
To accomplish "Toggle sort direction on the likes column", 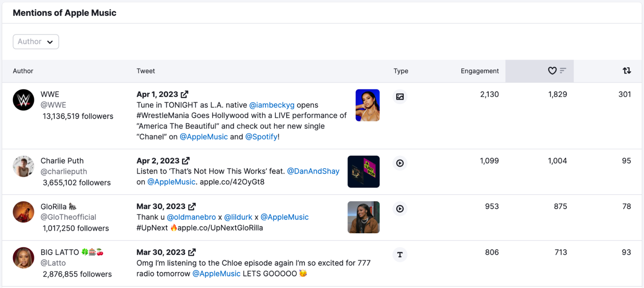I will (556, 71).
